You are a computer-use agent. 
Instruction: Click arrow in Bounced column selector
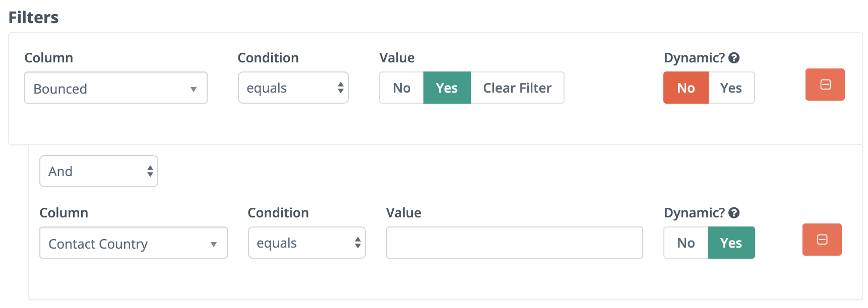pos(194,89)
